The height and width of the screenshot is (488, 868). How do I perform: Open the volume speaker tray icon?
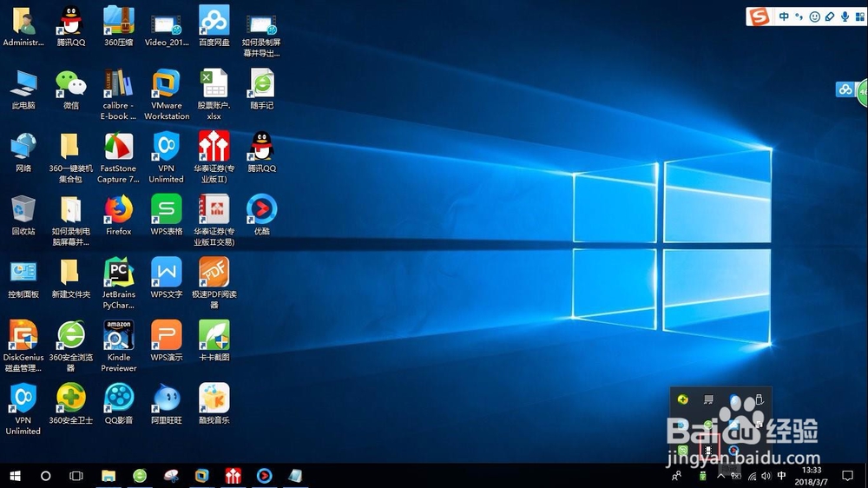point(766,476)
